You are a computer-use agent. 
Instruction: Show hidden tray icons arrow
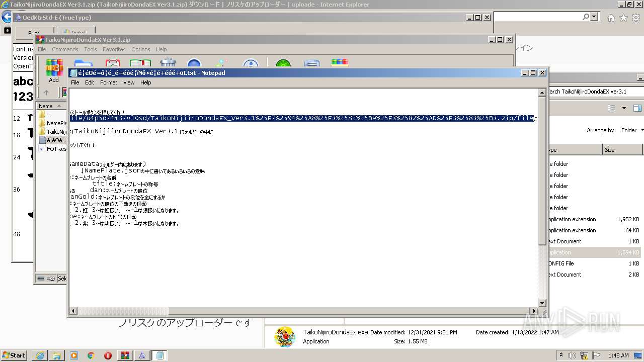pos(561,355)
